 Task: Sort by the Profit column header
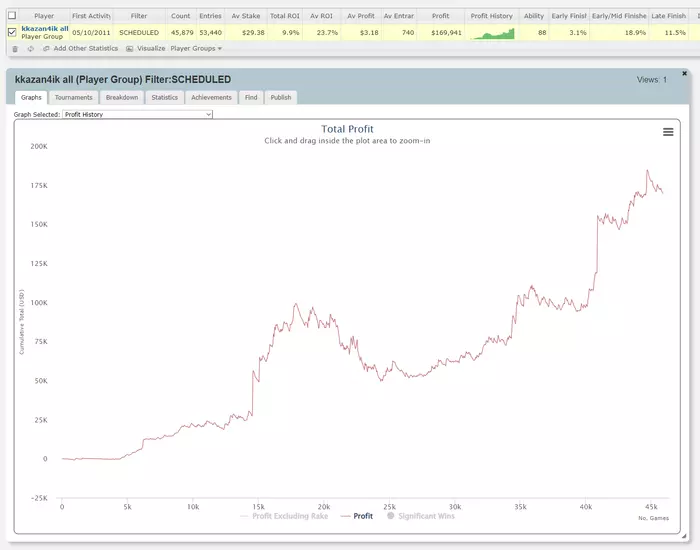[440, 16]
